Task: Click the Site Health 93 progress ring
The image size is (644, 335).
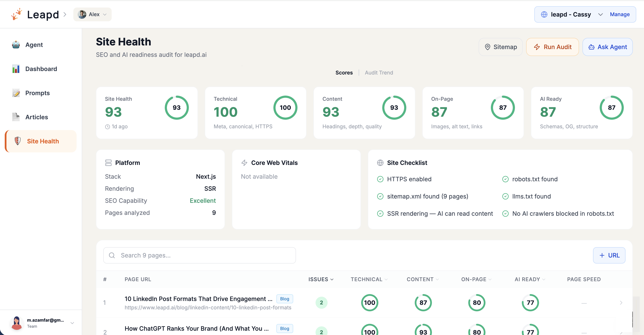Action: click(177, 107)
